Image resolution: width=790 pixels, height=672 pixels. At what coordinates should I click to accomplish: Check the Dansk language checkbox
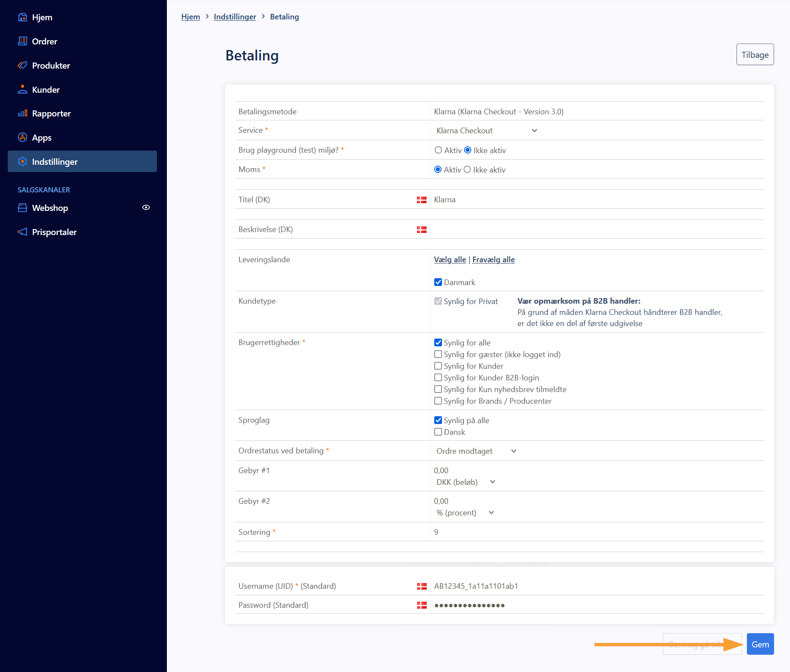438,432
